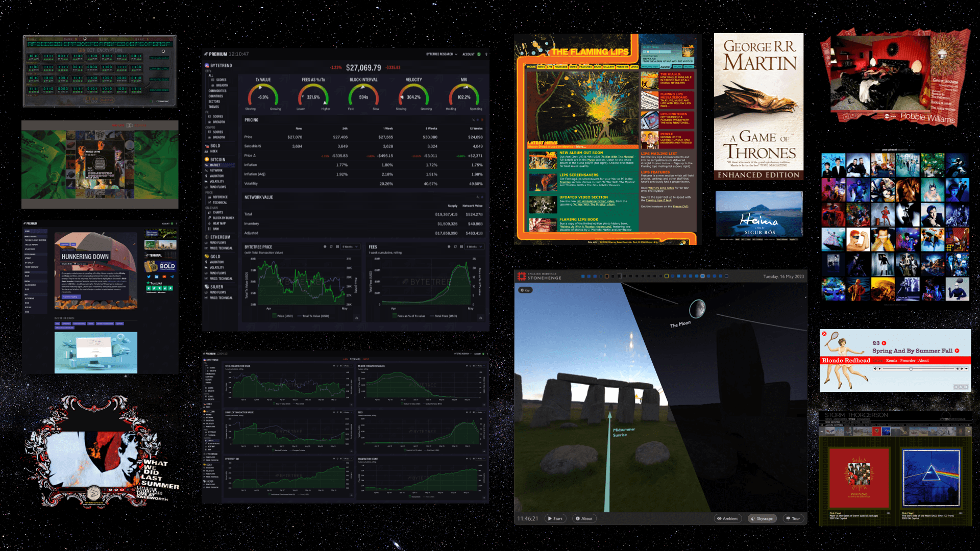Expand the SILVER section in ByteTree sidebar
The width and height of the screenshot is (980, 551).
tap(214, 287)
